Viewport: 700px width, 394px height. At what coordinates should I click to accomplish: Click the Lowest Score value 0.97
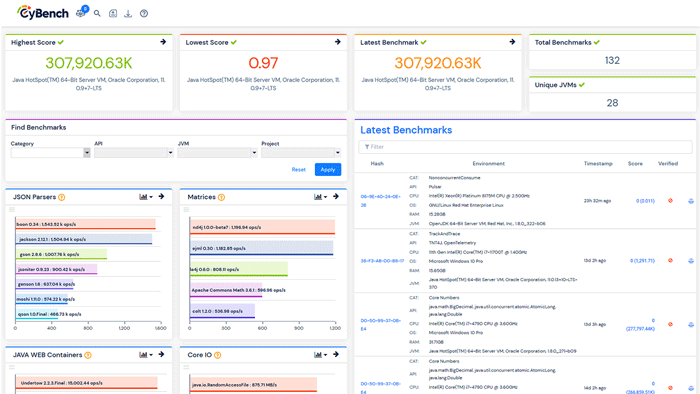(263, 63)
